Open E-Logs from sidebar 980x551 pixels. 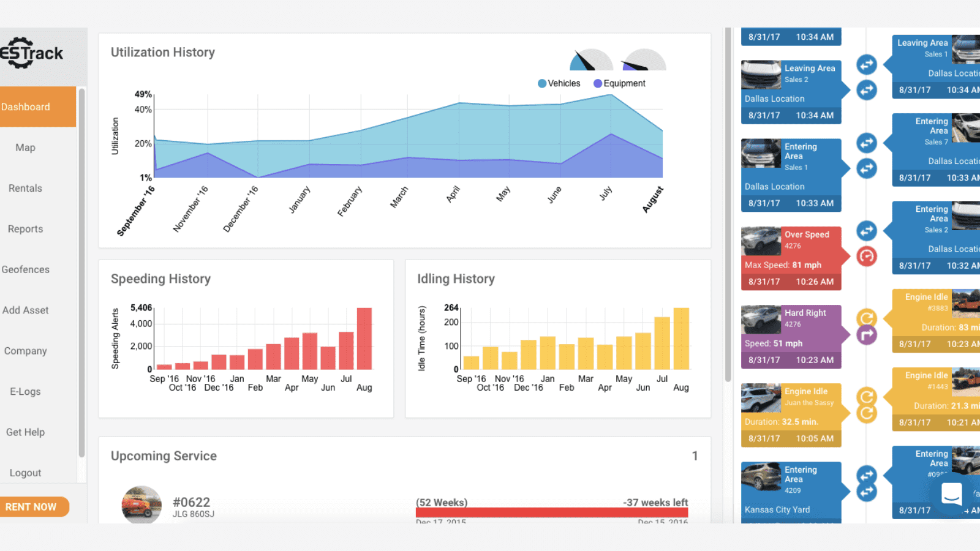[25, 392]
